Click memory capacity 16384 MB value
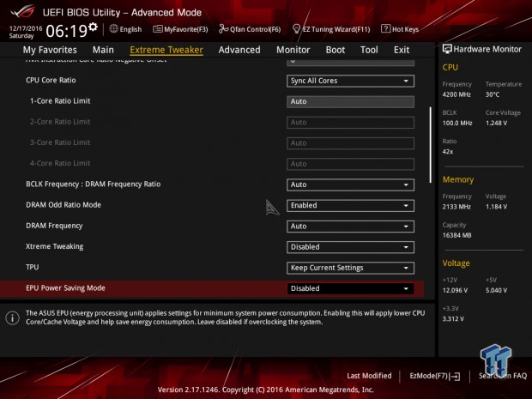The image size is (532, 399). coord(456,235)
